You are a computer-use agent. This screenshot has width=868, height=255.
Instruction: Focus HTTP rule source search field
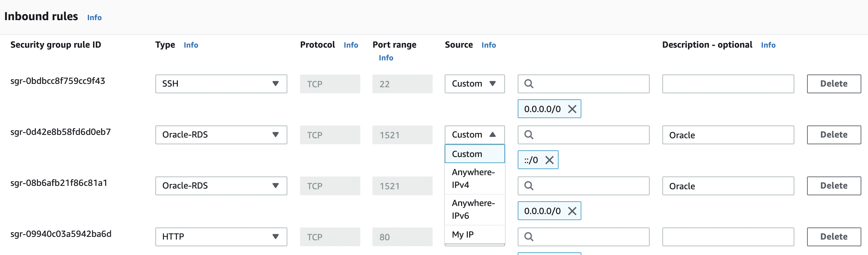(x=583, y=237)
